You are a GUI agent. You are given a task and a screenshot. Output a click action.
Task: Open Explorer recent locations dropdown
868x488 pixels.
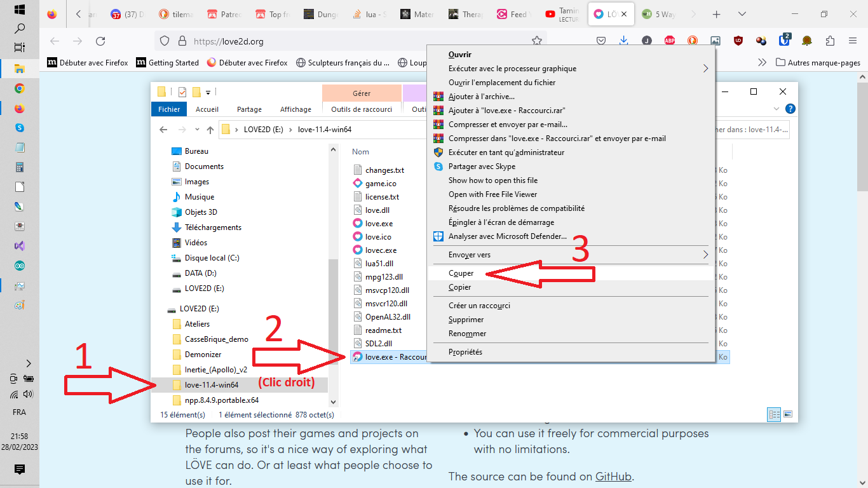pos(196,130)
